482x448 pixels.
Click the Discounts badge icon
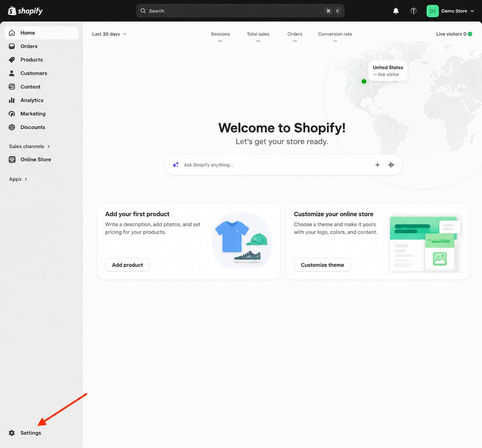click(x=12, y=127)
